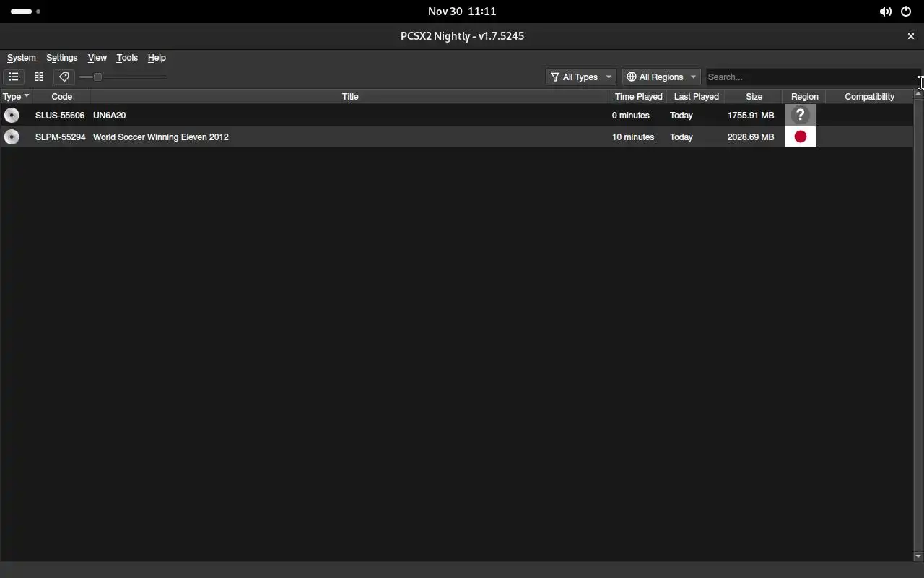Sort by the Code column header
The height and width of the screenshot is (578, 924).
61,96
